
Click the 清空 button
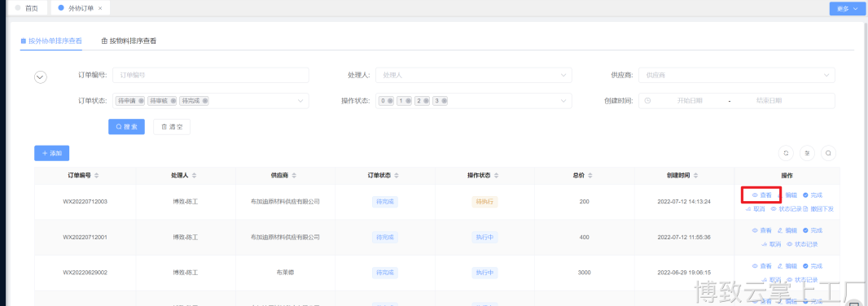pyautogui.click(x=172, y=127)
